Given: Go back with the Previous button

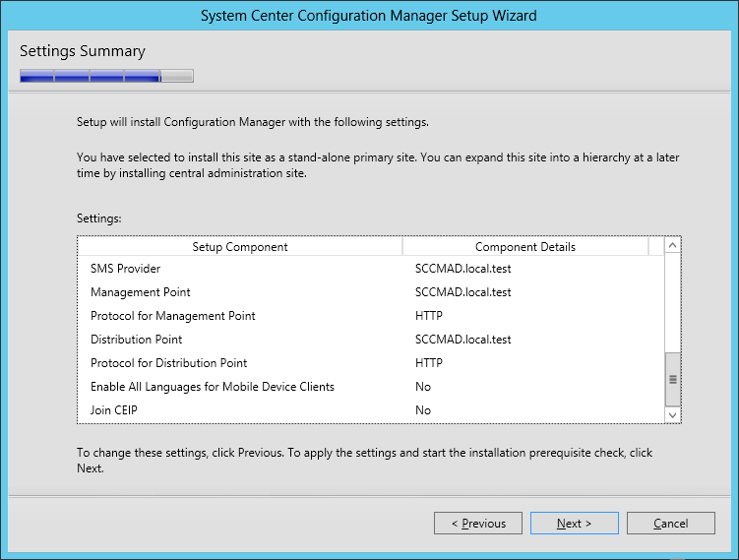Looking at the screenshot, I should click(x=478, y=524).
